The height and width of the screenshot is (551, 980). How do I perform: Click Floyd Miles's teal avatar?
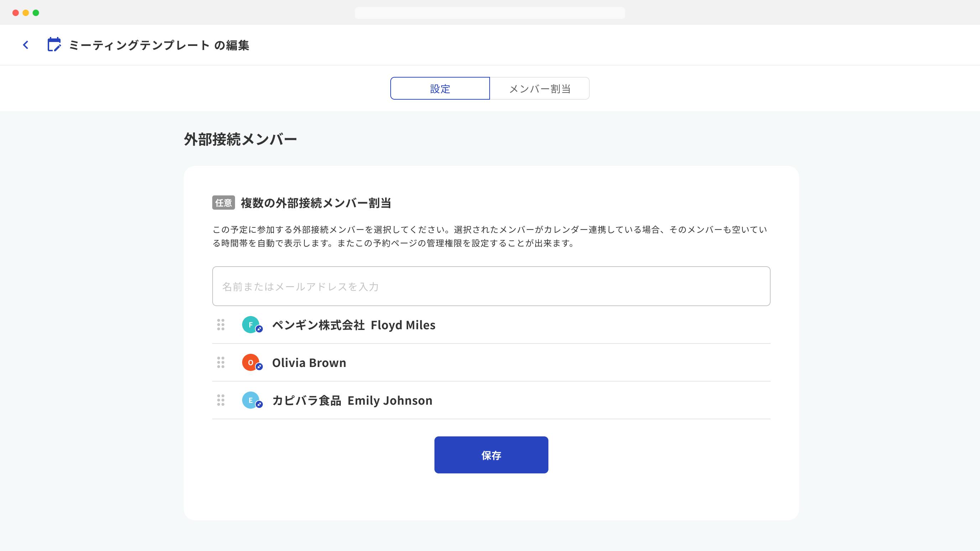click(x=250, y=325)
